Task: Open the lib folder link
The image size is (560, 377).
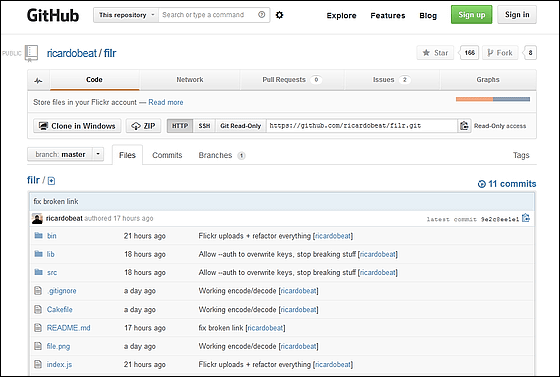Action: (x=50, y=254)
